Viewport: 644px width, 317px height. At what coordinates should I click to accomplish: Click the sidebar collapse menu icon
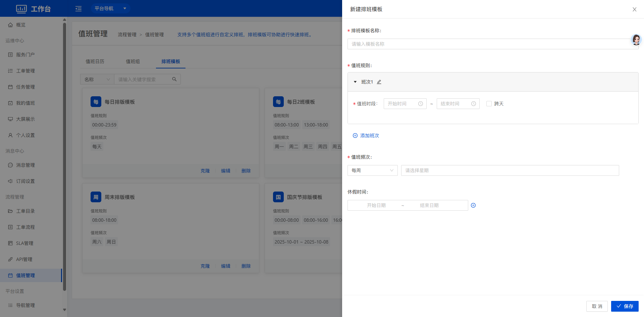78,8
